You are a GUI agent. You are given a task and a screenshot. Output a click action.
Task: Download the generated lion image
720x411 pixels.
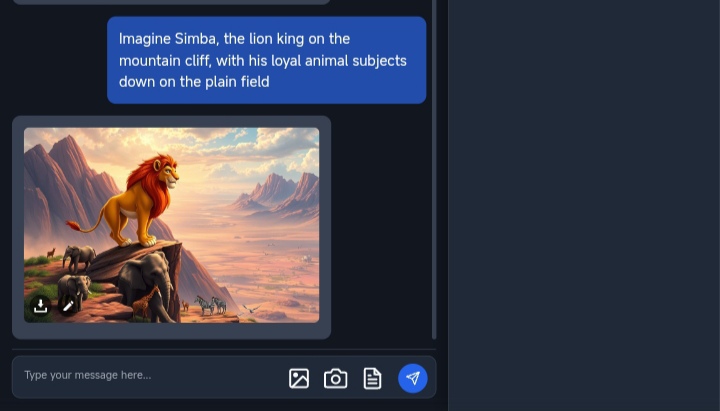40,305
